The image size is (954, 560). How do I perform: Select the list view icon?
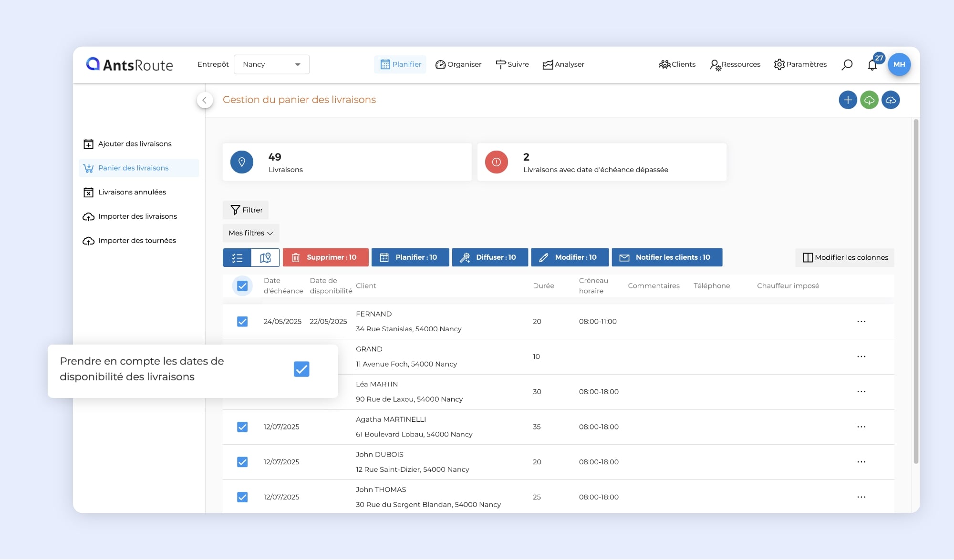coord(237,257)
